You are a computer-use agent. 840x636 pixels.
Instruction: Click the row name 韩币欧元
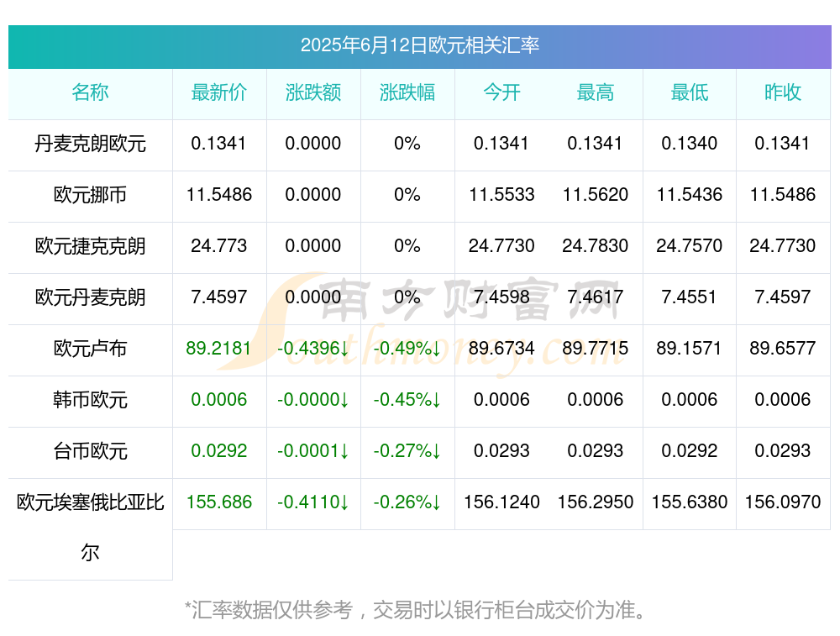point(90,400)
